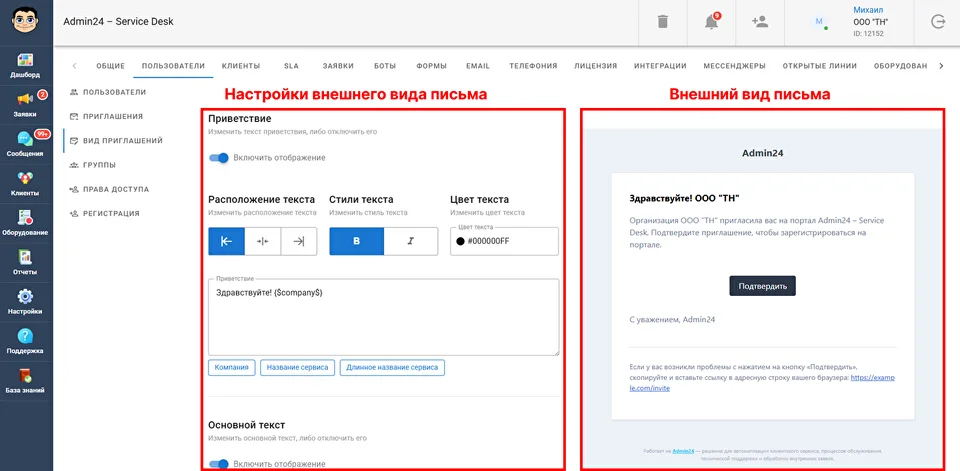Enable bold text style button

pyautogui.click(x=357, y=241)
